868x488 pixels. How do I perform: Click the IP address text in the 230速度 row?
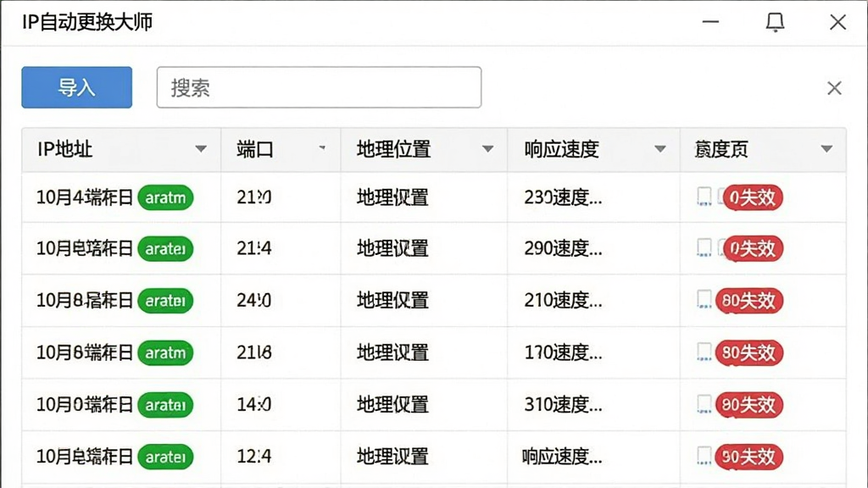coord(85,197)
